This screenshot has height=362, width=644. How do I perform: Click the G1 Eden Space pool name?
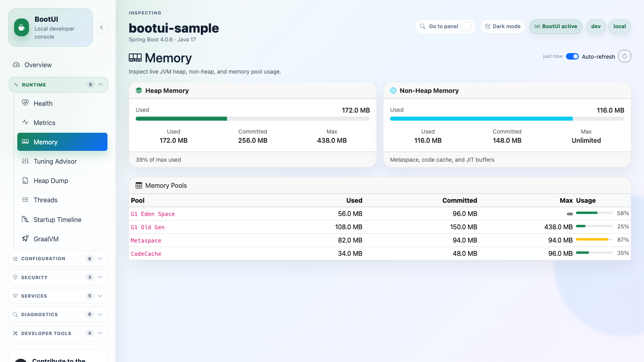[153, 214]
